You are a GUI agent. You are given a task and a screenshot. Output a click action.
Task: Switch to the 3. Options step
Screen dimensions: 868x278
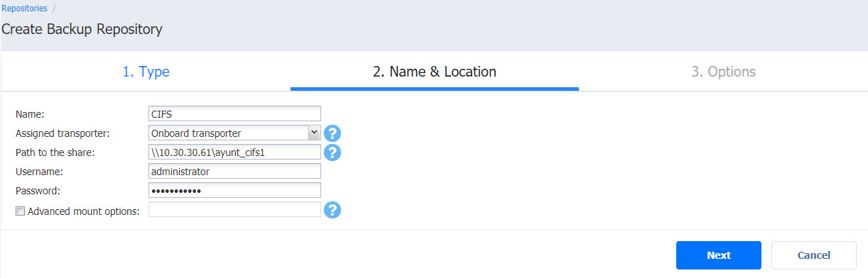[723, 72]
